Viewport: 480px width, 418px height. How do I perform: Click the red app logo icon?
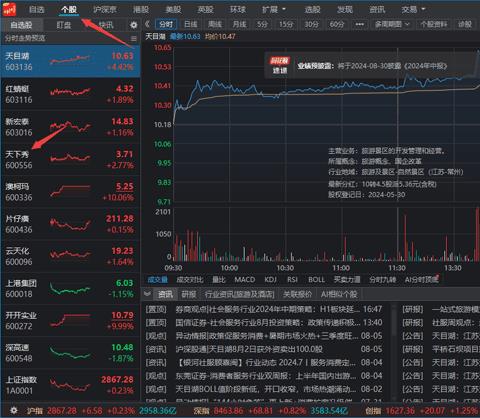coord(9,9)
